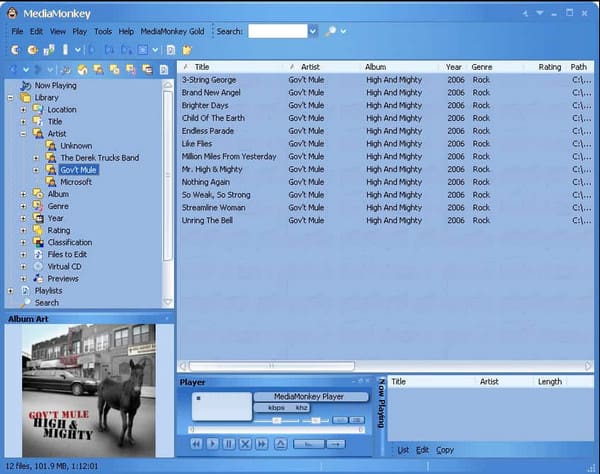Click the round yellow Library shortcut icon
This screenshot has width=600, height=474.
pos(82,70)
